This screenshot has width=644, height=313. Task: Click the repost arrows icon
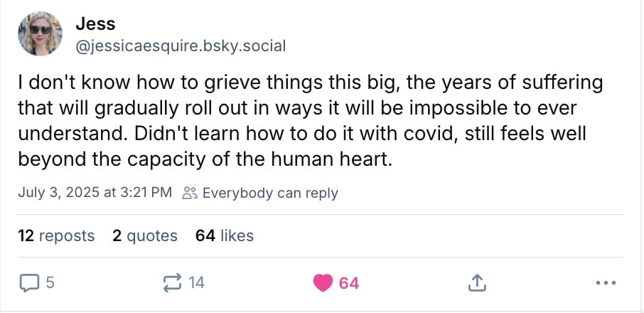point(172,283)
